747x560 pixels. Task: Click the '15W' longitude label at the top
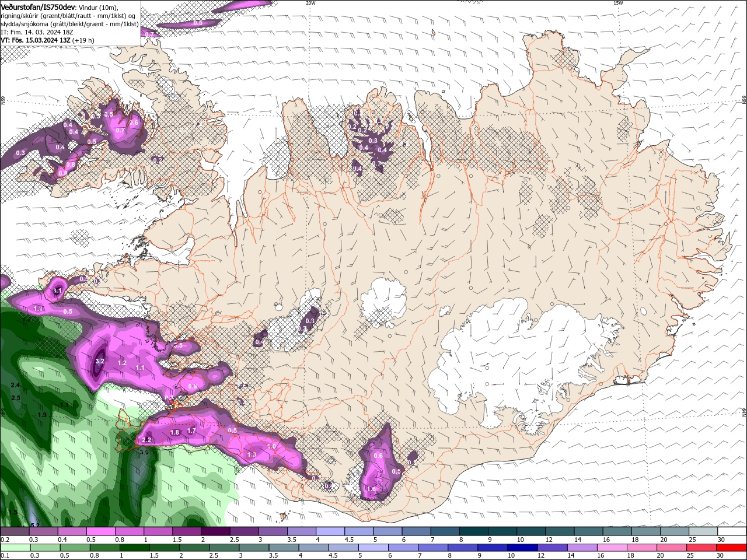click(618, 3)
